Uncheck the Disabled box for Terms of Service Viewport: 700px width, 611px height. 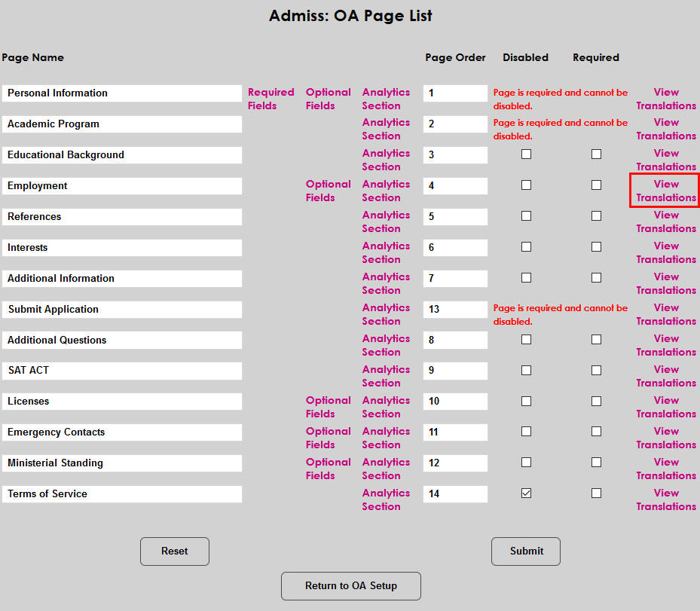[x=526, y=493]
